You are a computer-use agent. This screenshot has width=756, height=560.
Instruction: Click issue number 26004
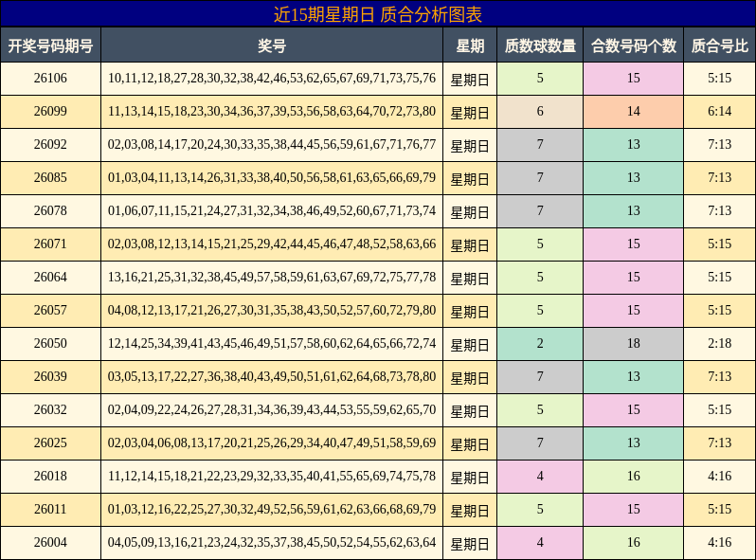tap(50, 543)
